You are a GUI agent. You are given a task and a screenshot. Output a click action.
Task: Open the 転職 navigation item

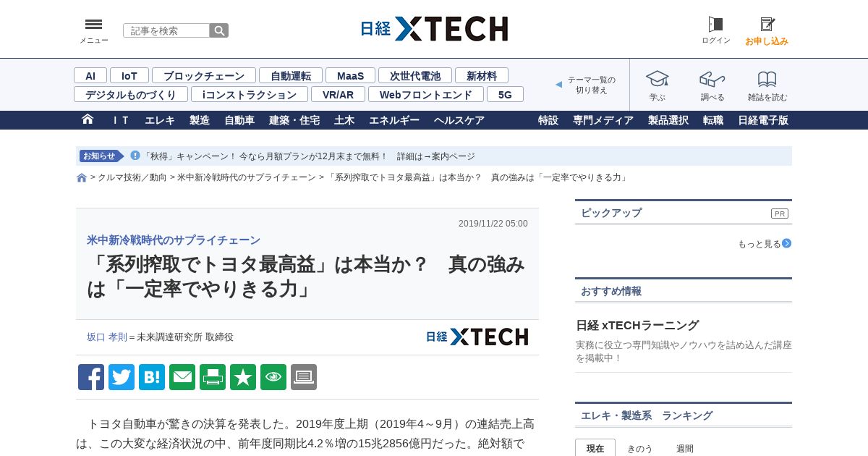coord(713,120)
